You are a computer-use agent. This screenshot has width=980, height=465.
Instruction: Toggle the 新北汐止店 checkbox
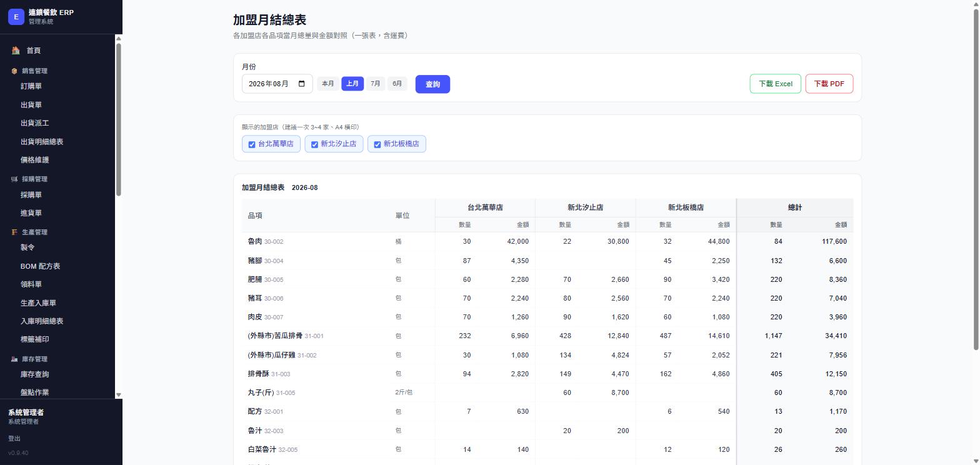[x=314, y=144]
